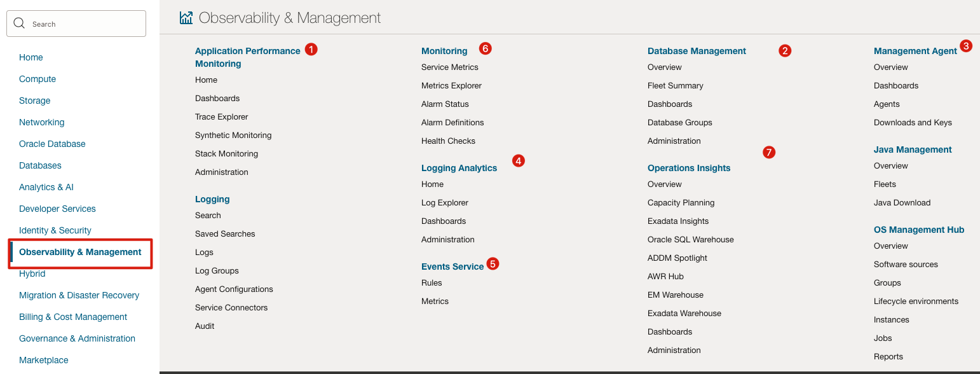Select Observability & Management in sidebar

click(80, 252)
